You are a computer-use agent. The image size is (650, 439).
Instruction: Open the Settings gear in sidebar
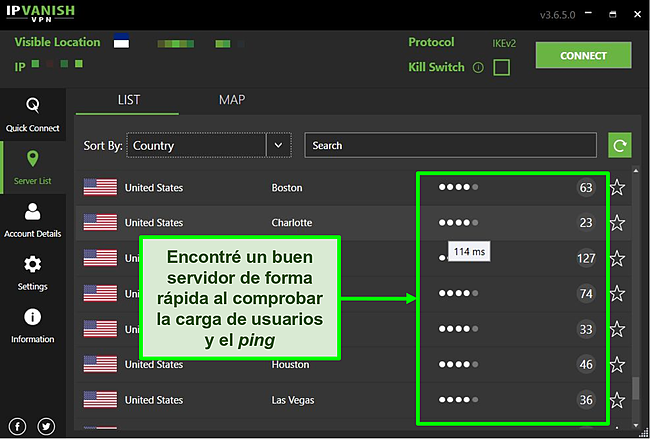32,271
